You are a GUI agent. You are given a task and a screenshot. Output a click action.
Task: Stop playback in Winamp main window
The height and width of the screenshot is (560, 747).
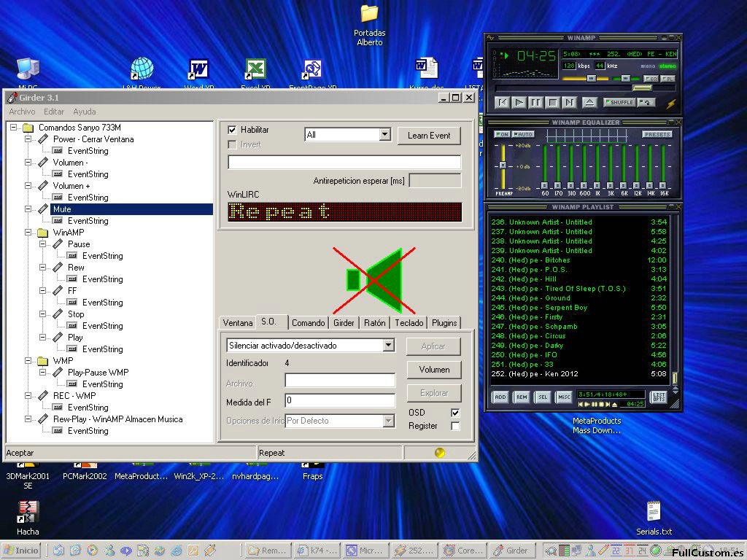tap(553, 102)
